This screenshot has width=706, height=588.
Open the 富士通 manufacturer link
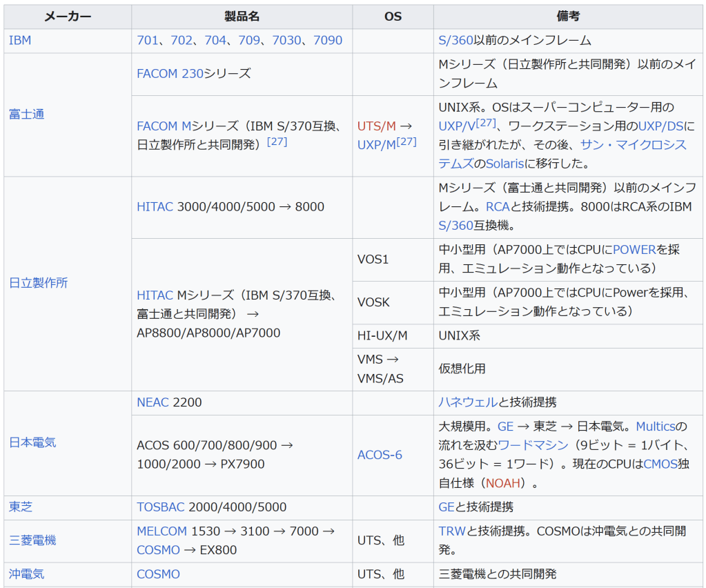click(x=26, y=115)
